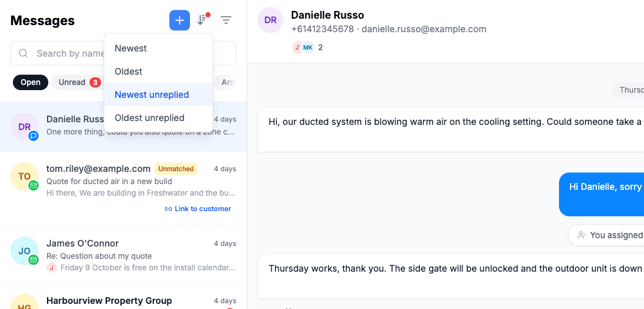The image size is (644, 309).
Task: Select Oldest unreplied sort option
Action: coord(158,118)
